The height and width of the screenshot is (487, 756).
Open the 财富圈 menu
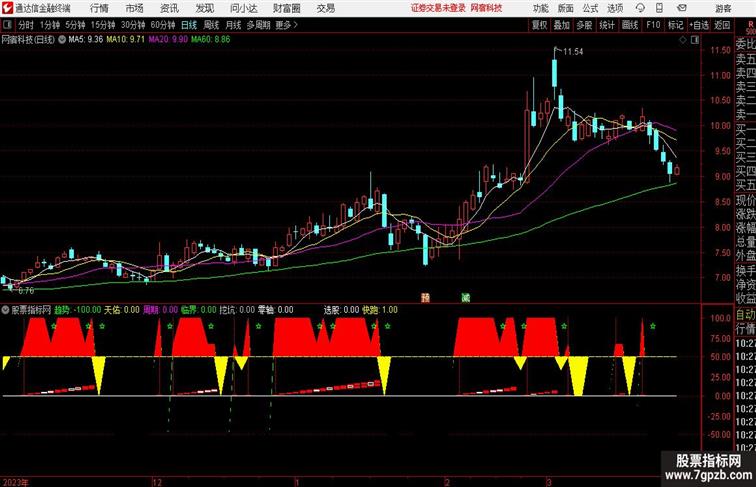pos(286,8)
